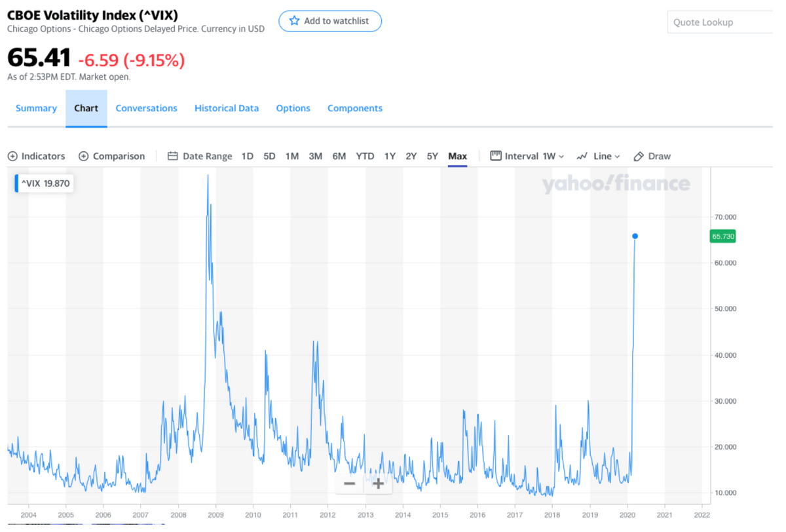Click the blue latest data point marker

pos(635,236)
